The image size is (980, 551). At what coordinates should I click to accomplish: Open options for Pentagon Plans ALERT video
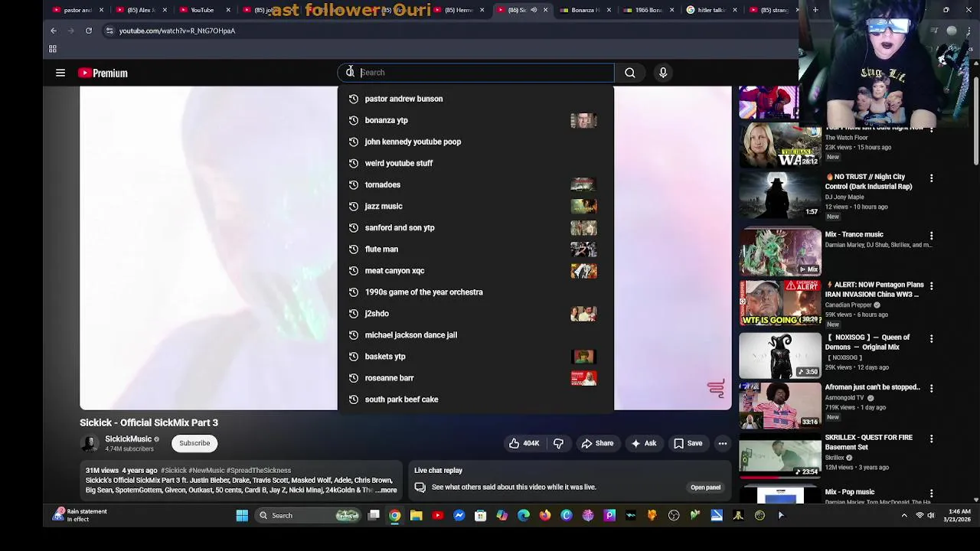(931, 286)
